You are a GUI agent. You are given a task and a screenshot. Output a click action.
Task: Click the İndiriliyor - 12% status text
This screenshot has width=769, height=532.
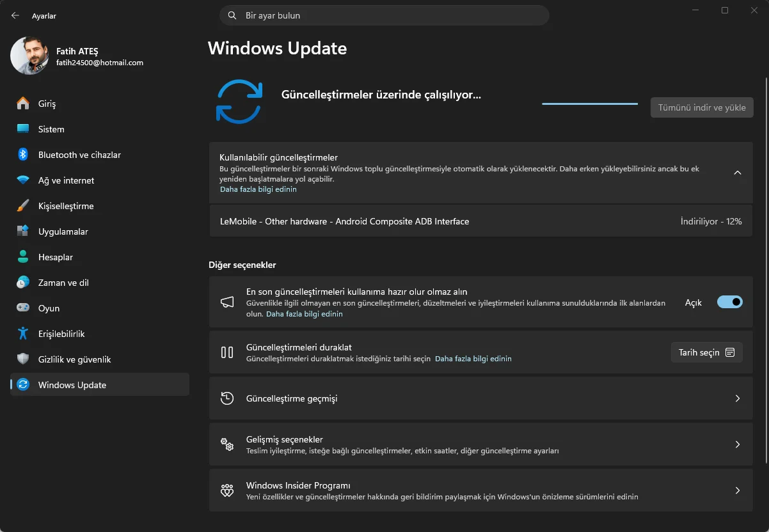tap(711, 221)
